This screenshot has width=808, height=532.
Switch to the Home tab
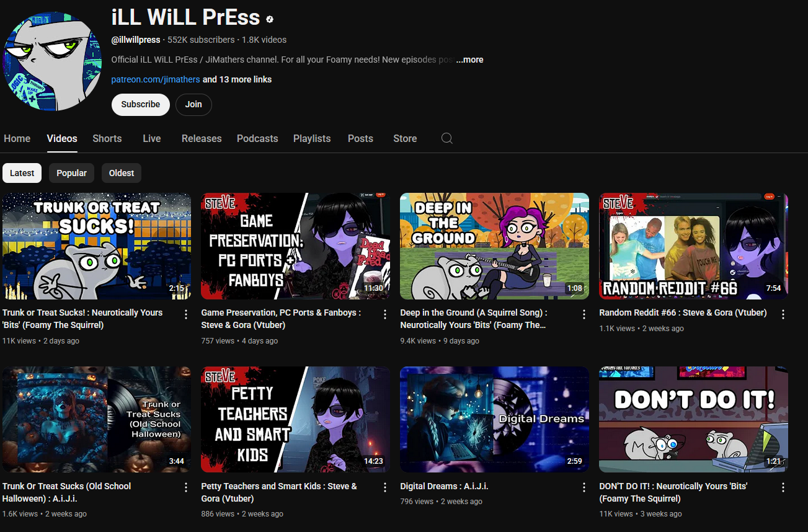pyautogui.click(x=17, y=138)
